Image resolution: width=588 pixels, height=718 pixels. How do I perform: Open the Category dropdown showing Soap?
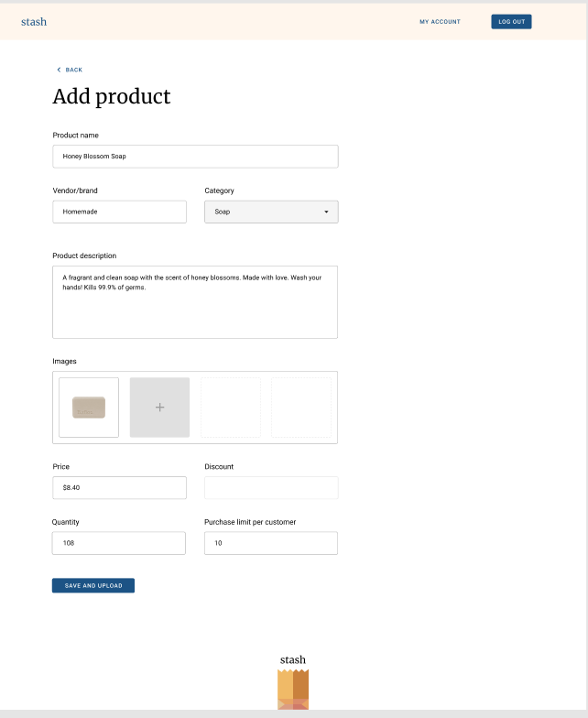coord(271,212)
